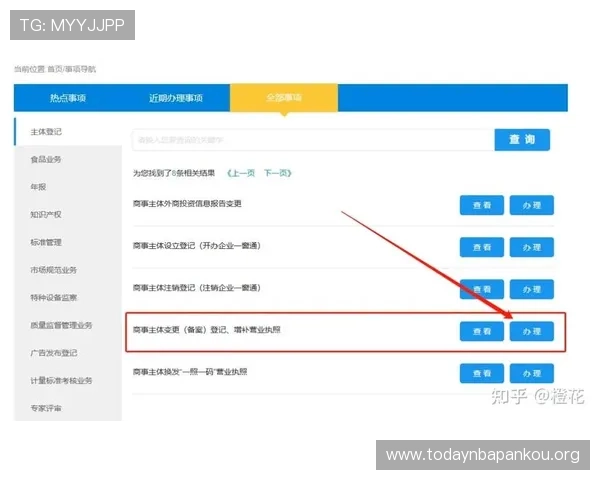Choose 计量标准考核业务 item
Image resolution: width=600 pixels, height=480 pixels.
tap(61, 380)
